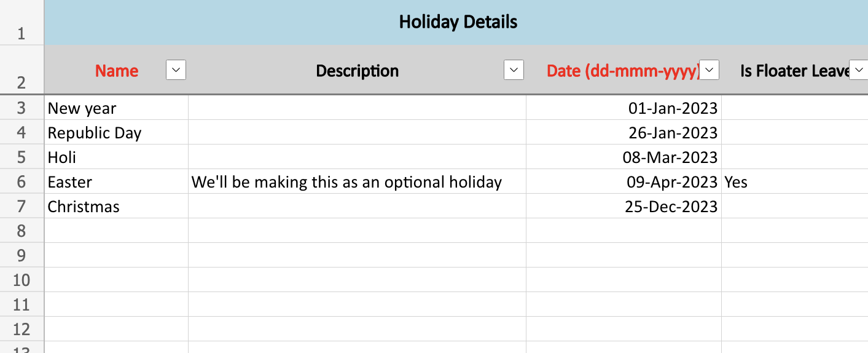Image resolution: width=868 pixels, height=353 pixels.
Task: Select the Easter name cell
Action: (x=117, y=182)
